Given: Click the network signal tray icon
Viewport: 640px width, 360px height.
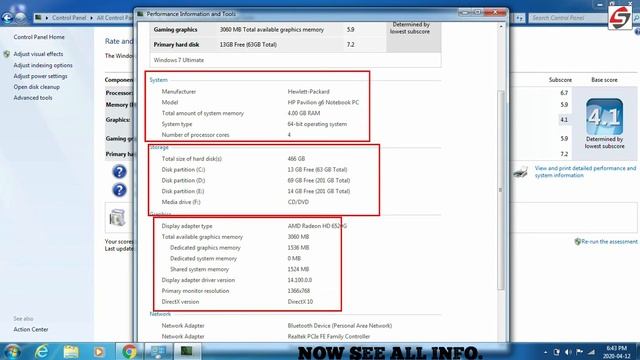Looking at the screenshot, I should (x=591, y=352).
